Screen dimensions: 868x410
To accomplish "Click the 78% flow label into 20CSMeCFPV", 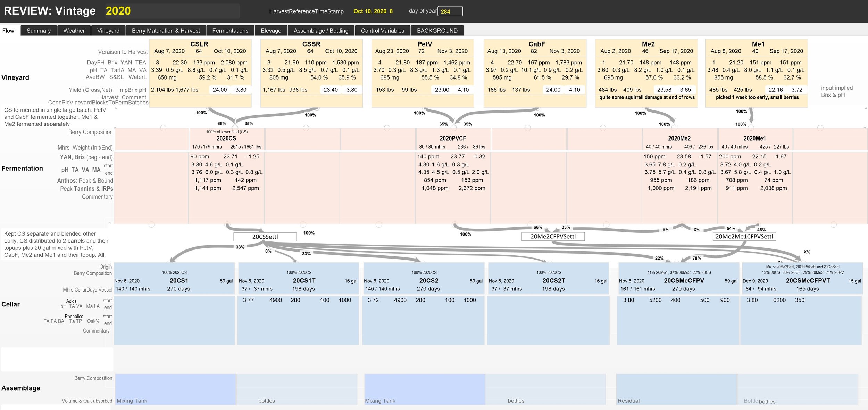I will [696, 258].
